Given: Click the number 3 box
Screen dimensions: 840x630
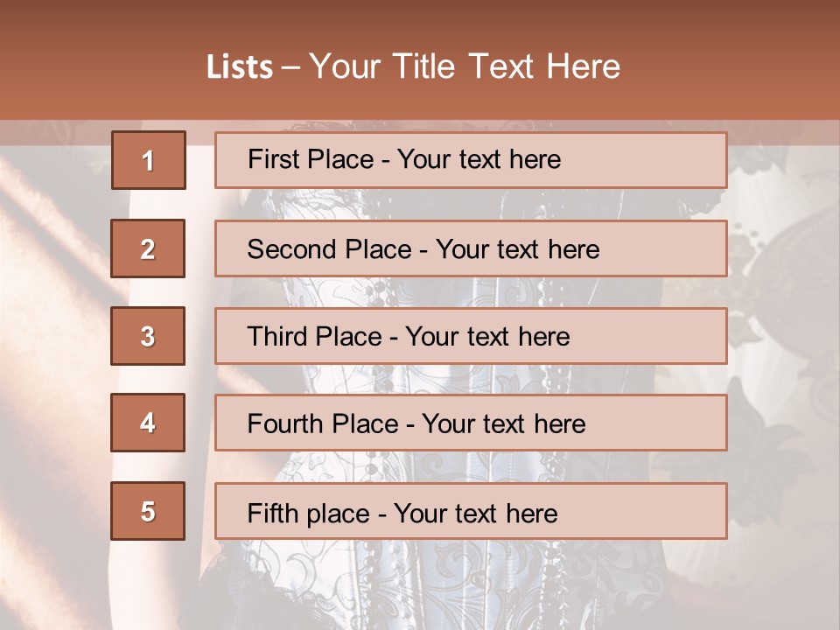Looking at the screenshot, I should coord(148,336).
